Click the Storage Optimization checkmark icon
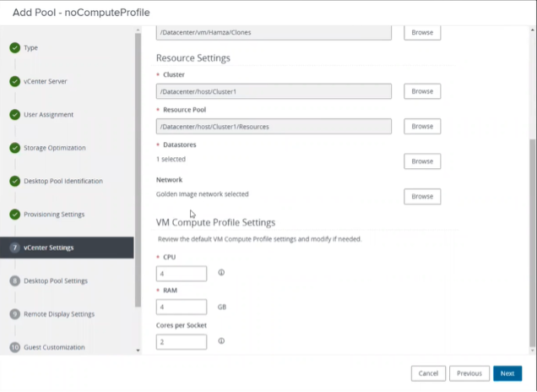The image size is (537, 392). click(x=15, y=148)
